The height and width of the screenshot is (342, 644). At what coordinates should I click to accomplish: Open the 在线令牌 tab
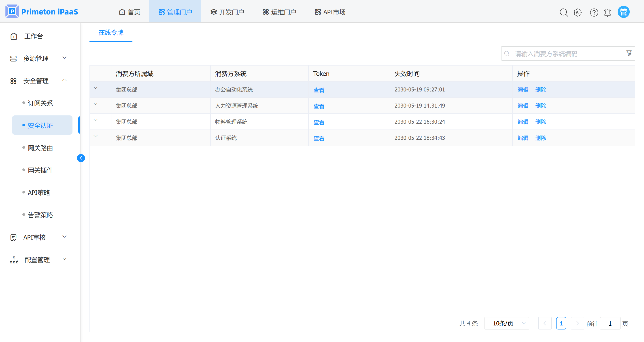click(111, 32)
